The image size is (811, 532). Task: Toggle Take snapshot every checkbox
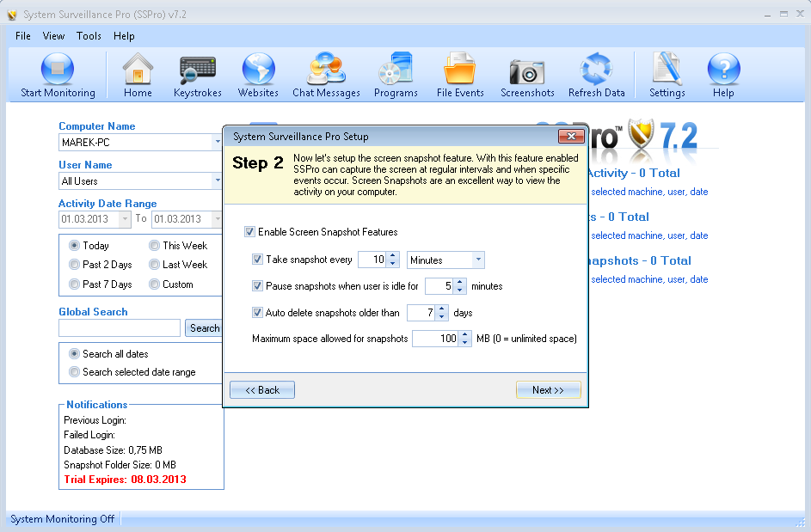click(x=257, y=259)
